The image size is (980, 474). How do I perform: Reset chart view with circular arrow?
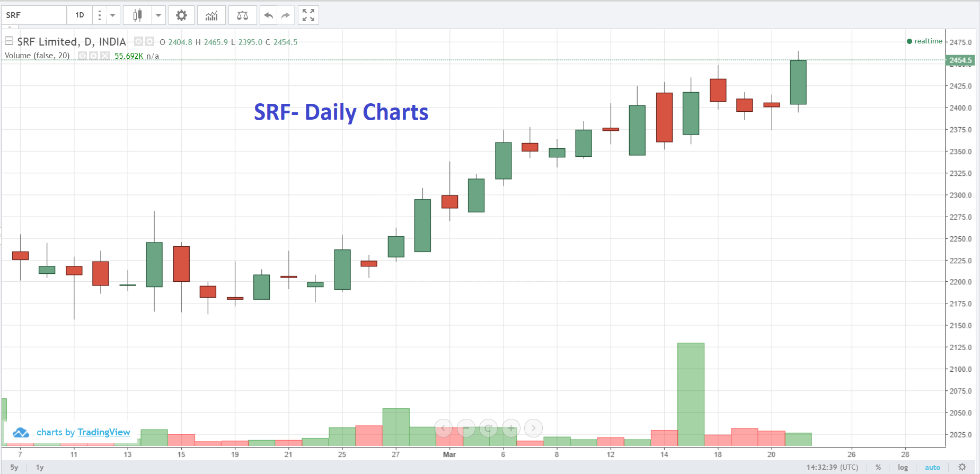tap(489, 428)
